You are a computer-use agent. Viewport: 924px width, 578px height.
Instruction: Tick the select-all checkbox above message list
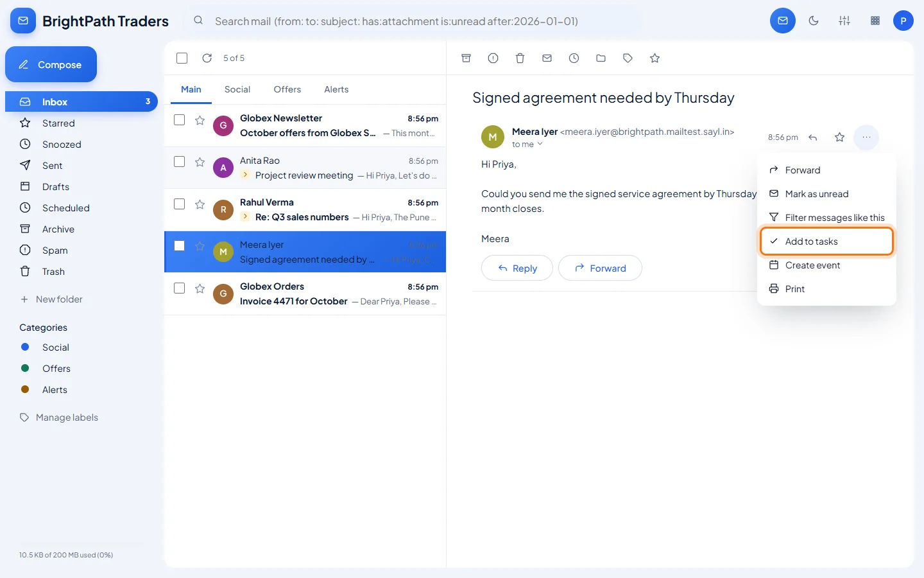tap(182, 58)
